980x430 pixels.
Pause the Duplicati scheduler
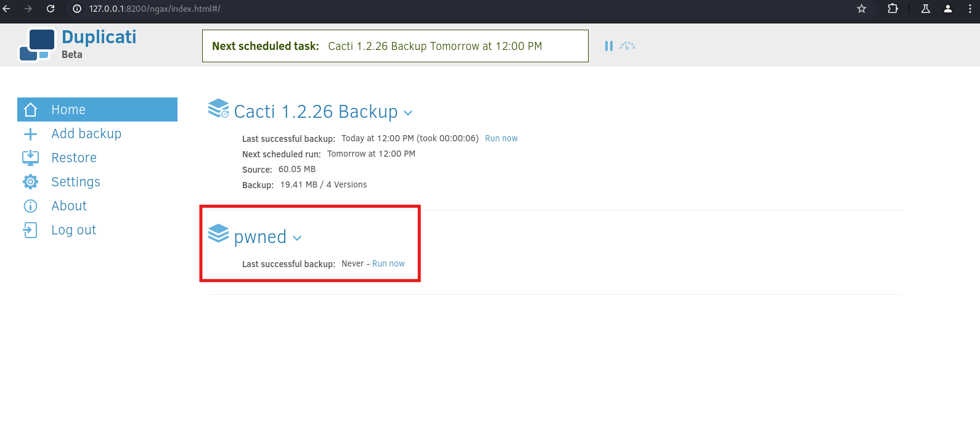click(609, 46)
